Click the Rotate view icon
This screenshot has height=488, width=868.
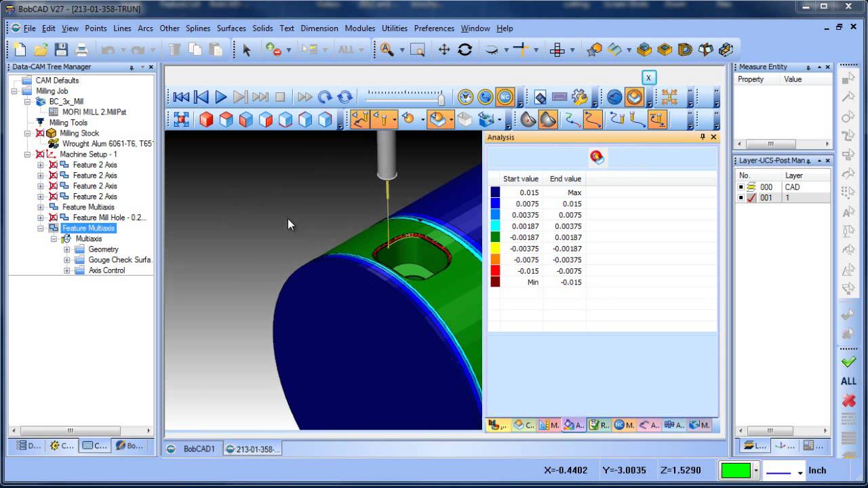(465, 49)
